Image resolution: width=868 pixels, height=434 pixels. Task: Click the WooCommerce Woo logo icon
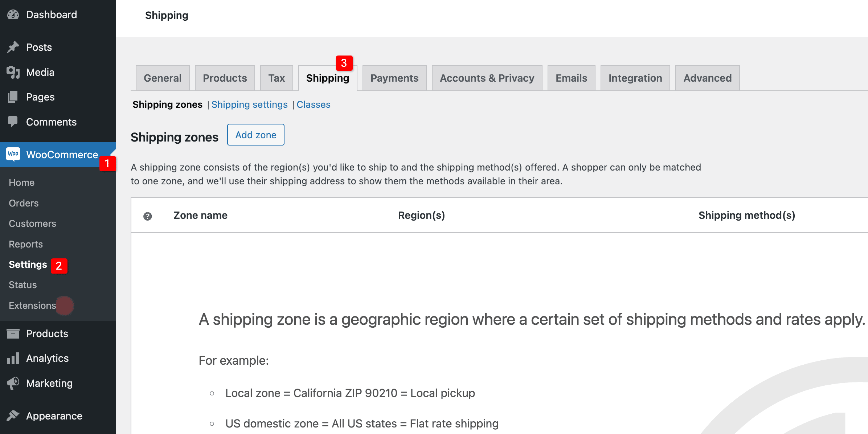pos(13,154)
